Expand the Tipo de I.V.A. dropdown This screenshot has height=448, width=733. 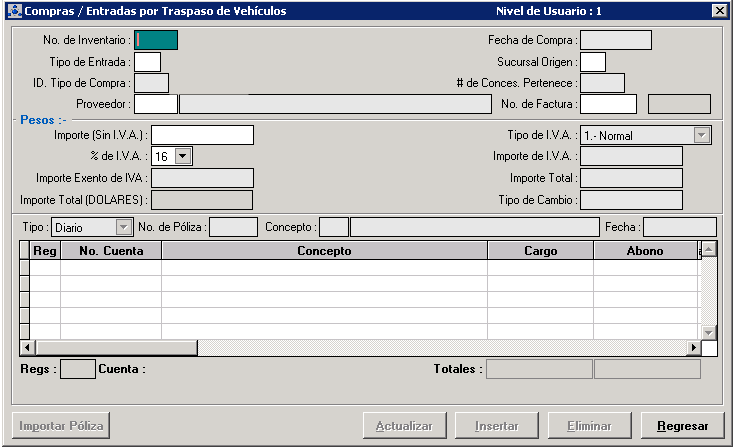click(701, 135)
